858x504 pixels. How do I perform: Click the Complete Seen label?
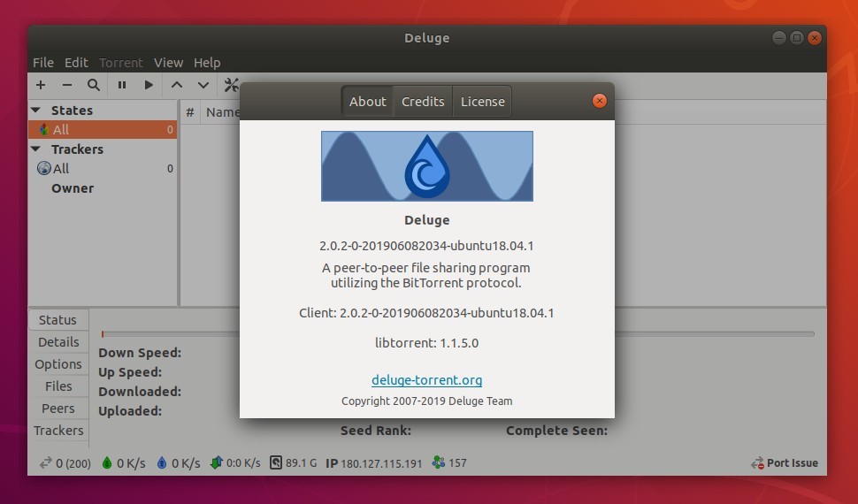(x=556, y=431)
